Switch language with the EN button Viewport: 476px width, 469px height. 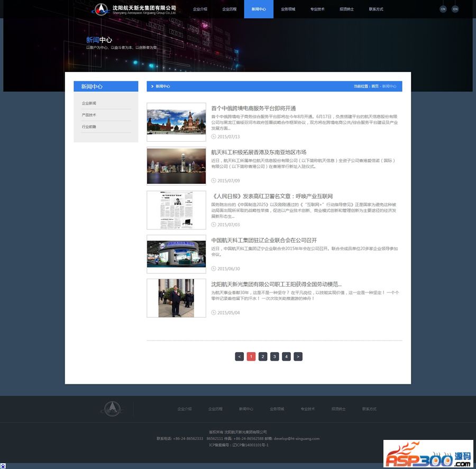(x=455, y=9)
